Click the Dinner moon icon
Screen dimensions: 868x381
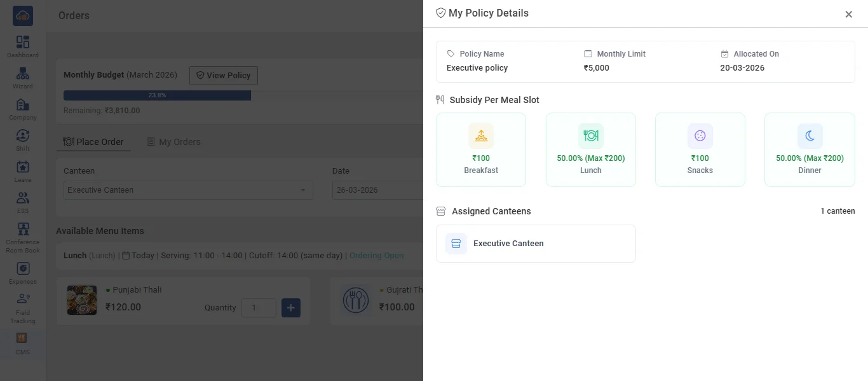810,135
